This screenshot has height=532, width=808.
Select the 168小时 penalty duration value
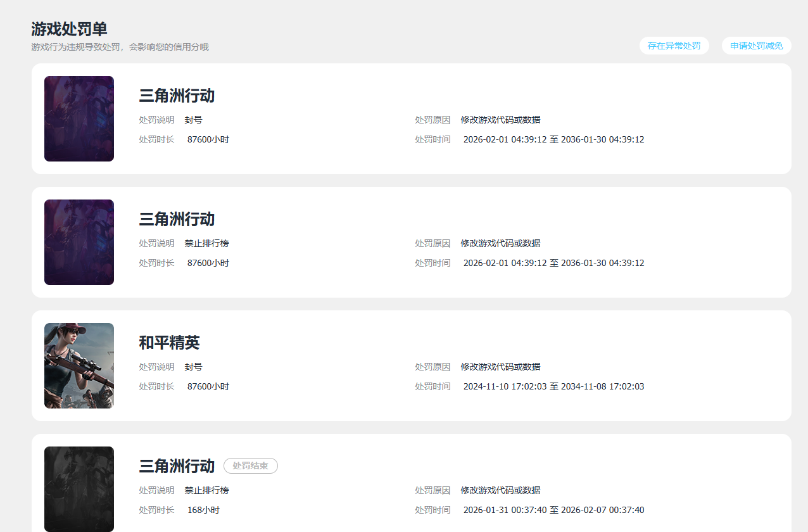point(203,510)
